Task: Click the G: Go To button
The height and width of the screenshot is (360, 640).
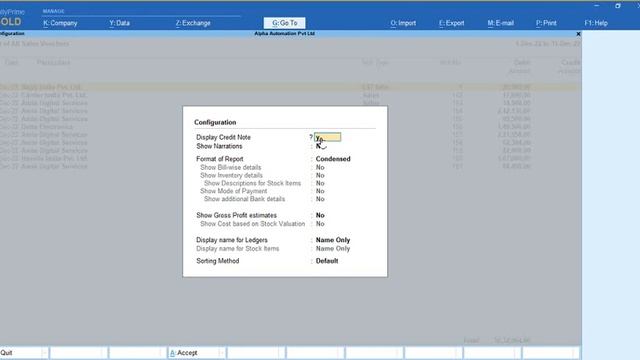Action: click(x=284, y=23)
